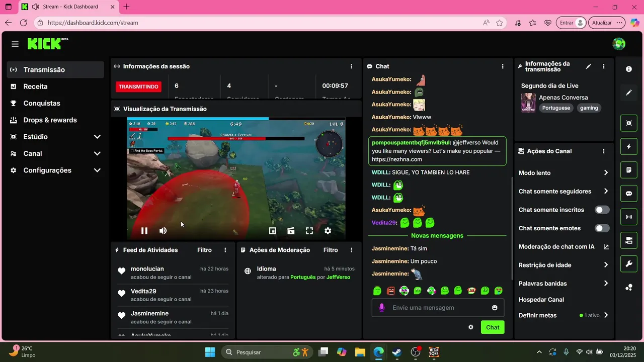Screen dimensions: 644x362
Task: Click the green Chat send button
Action: pyautogui.click(x=493, y=327)
